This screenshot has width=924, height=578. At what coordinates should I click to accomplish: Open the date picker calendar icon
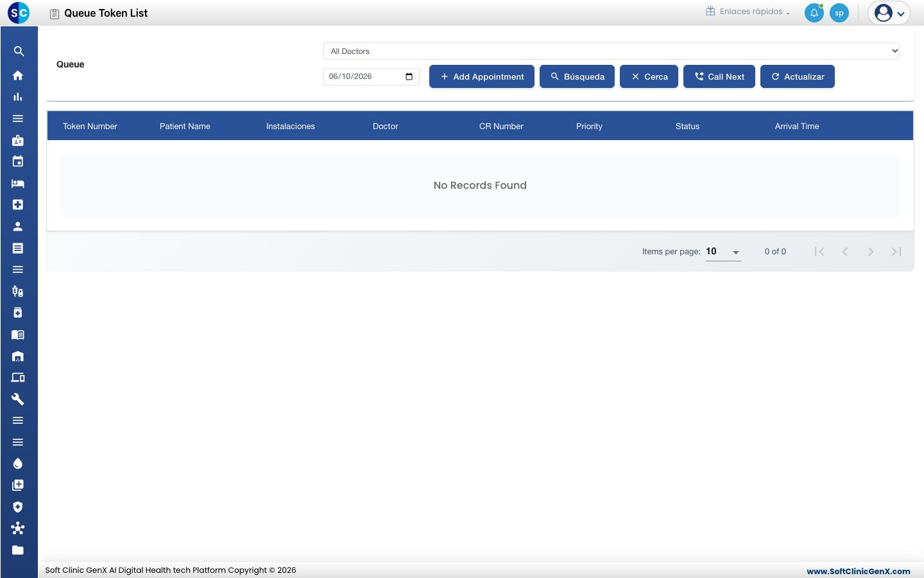(x=409, y=76)
